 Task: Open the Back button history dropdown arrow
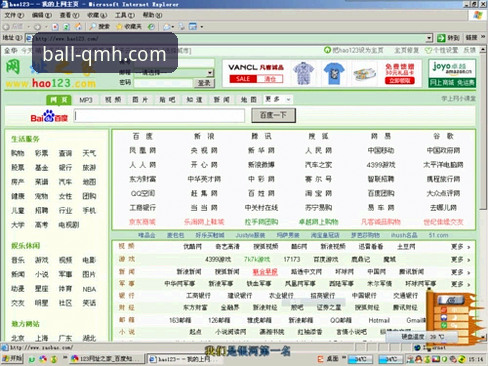[29, 27]
